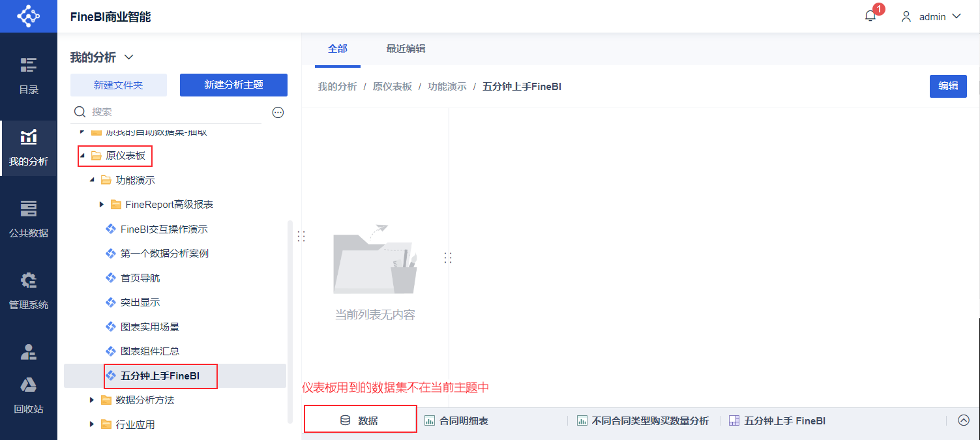Click the 第一个数据分析案例 subject icon
The image size is (980, 440).
click(x=111, y=253)
